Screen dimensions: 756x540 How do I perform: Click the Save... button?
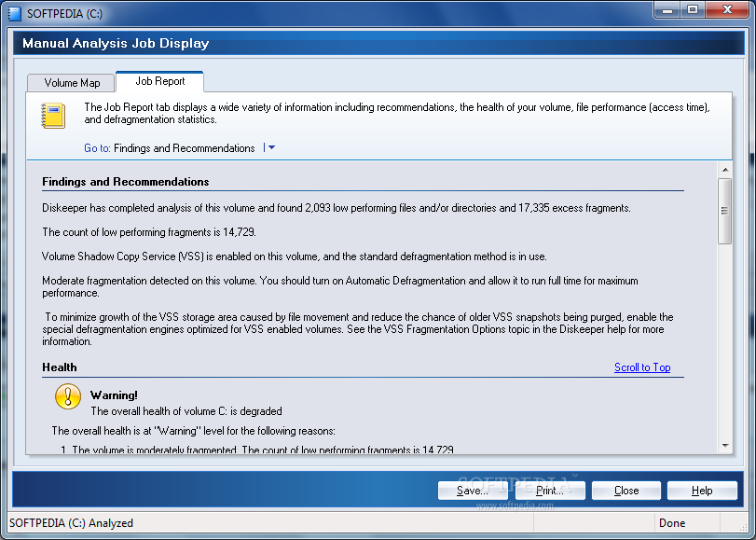coord(473,491)
